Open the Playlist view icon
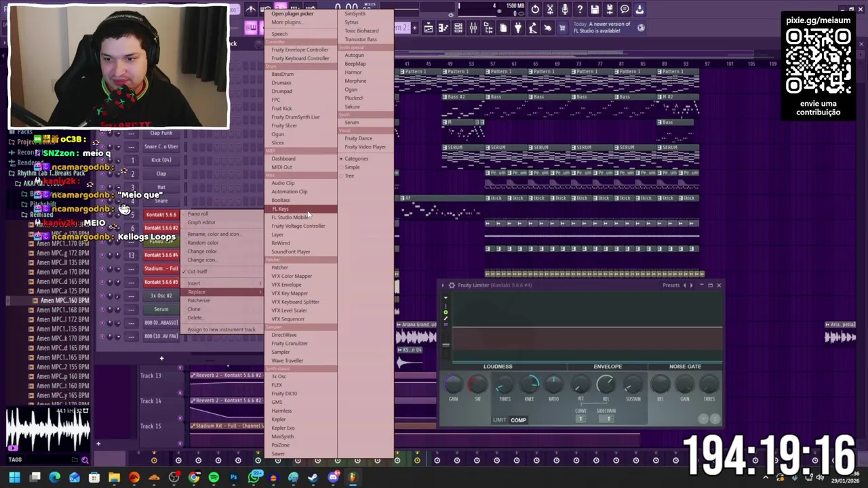868x488 pixels. click(429, 28)
